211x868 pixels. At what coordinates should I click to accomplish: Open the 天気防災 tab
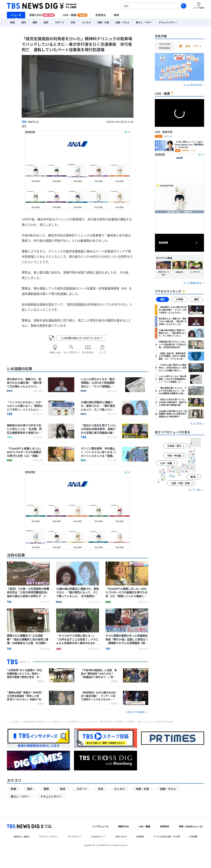(x=100, y=15)
